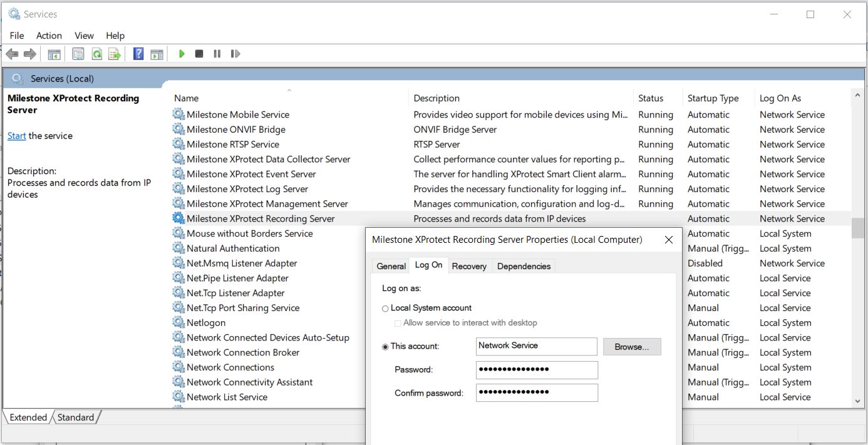Click the Restart Service toolbar icon

click(235, 54)
